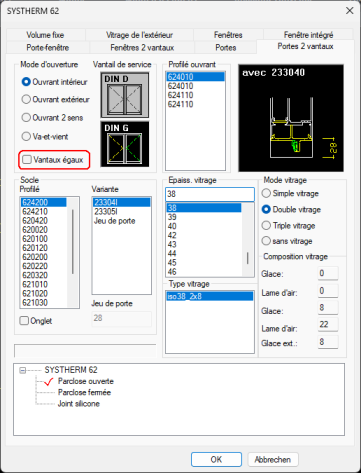Select variante 23304I
The height and width of the screenshot is (473, 361).
[x=122, y=202]
